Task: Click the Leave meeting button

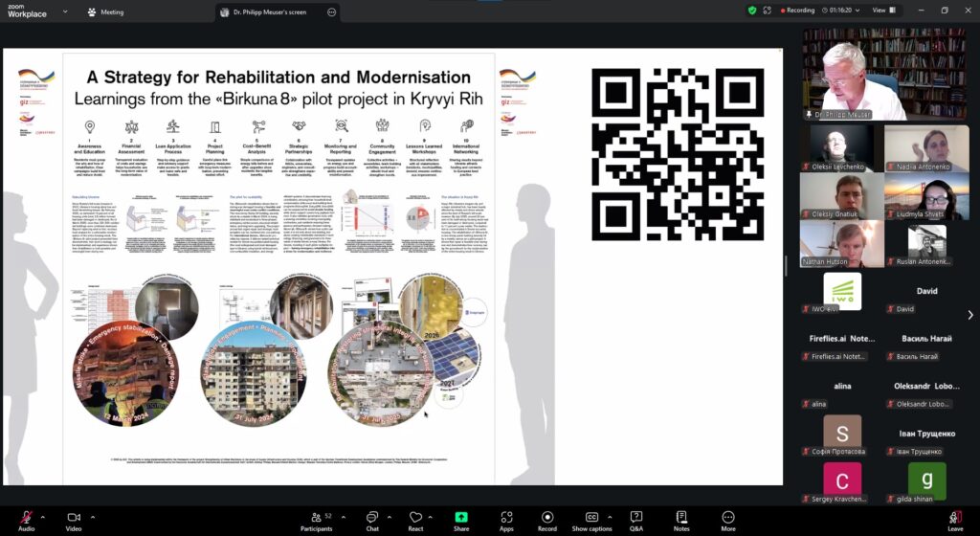Action: click(x=954, y=518)
